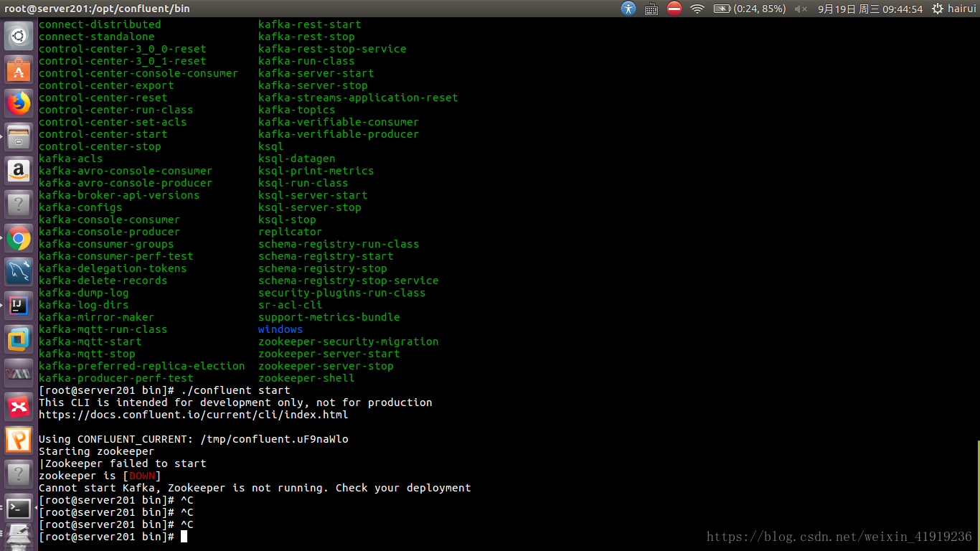980x551 pixels.
Task: Click the docs.confluent.io CLI URL
Action: (x=194, y=415)
